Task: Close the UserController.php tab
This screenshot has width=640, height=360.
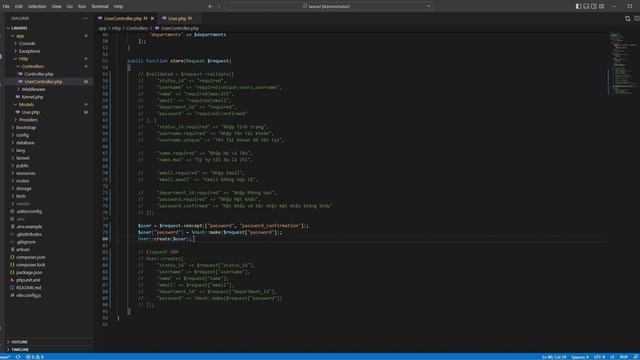Action: (x=153, y=18)
